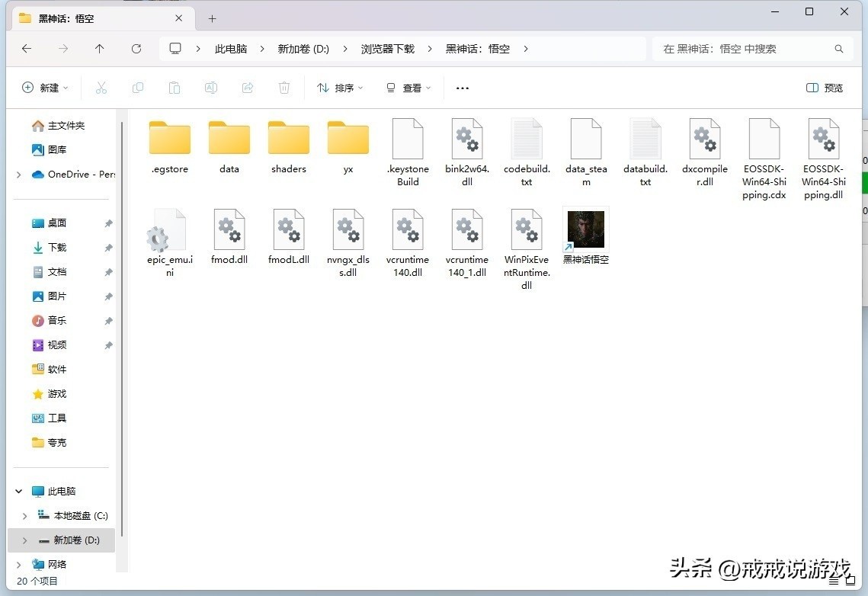The width and height of the screenshot is (868, 596).
Task: Open the 黑神话悟空 shortcut icon
Action: coord(585,230)
